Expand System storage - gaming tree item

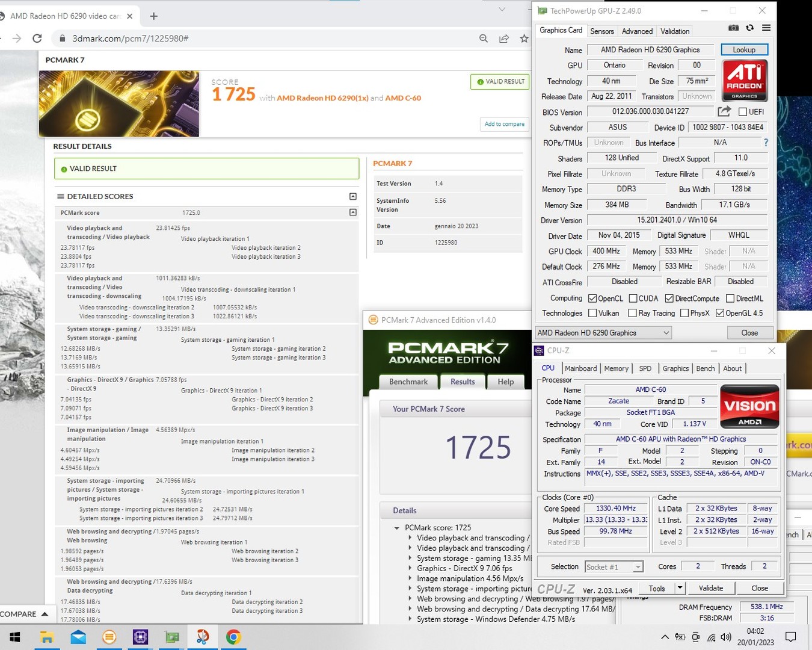click(410, 558)
